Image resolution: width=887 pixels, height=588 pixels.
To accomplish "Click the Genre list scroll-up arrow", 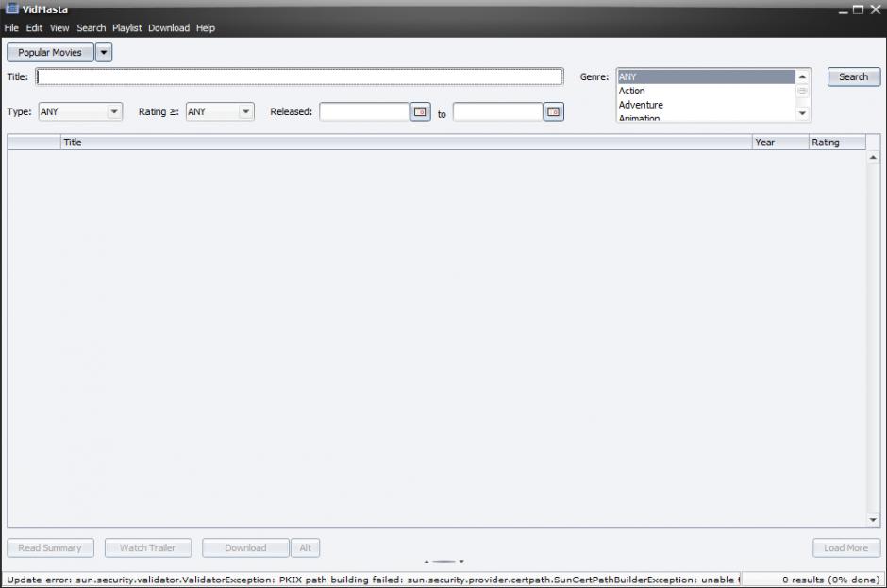I will 802,76.
